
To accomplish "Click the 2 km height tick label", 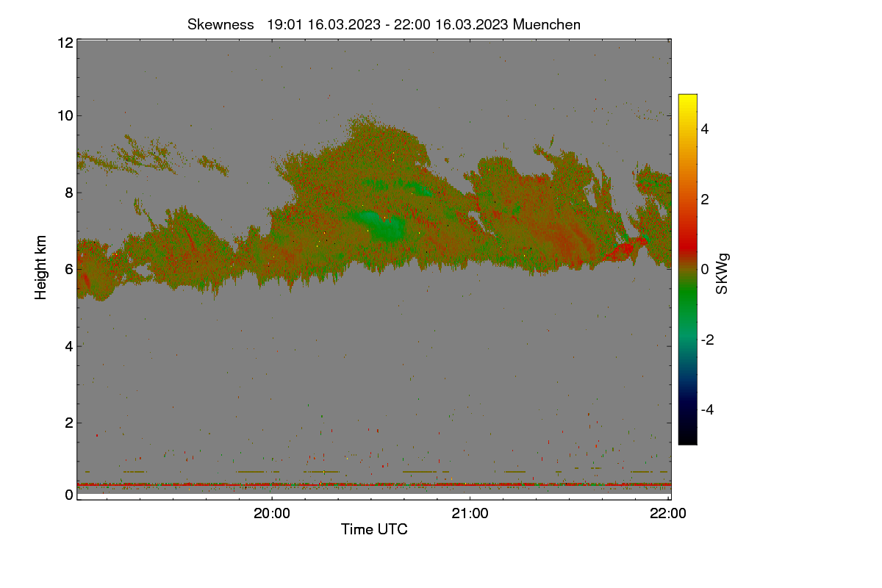I will click(69, 423).
